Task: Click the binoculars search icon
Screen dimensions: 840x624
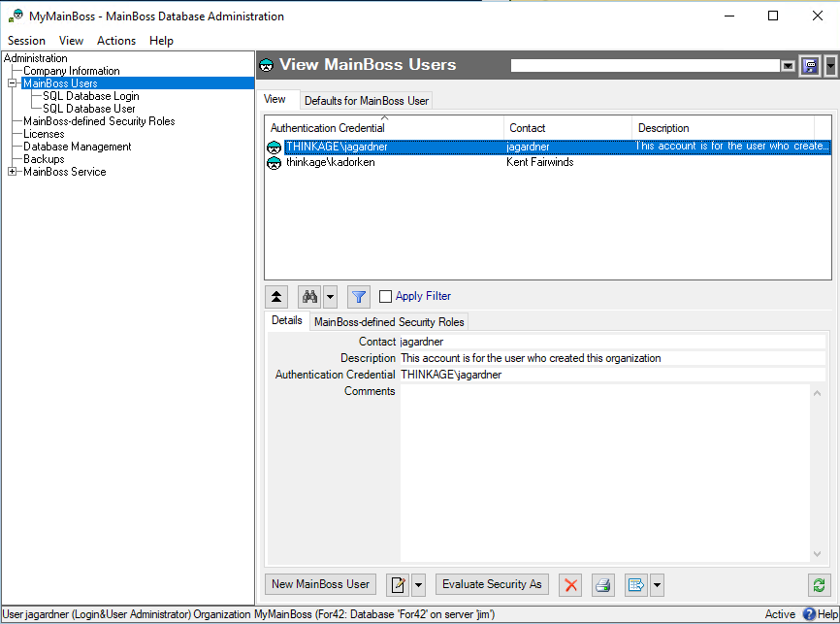Action: pos(309,296)
